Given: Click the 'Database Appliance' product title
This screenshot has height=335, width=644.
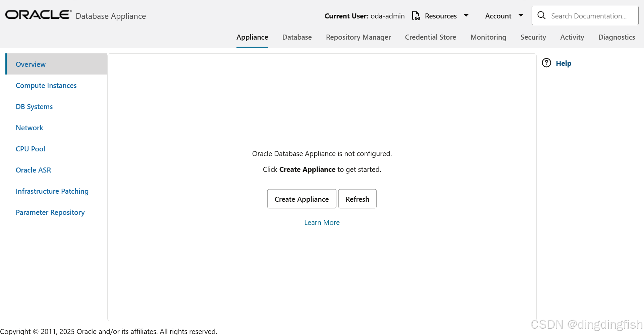Looking at the screenshot, I should [x=111, y=16].
